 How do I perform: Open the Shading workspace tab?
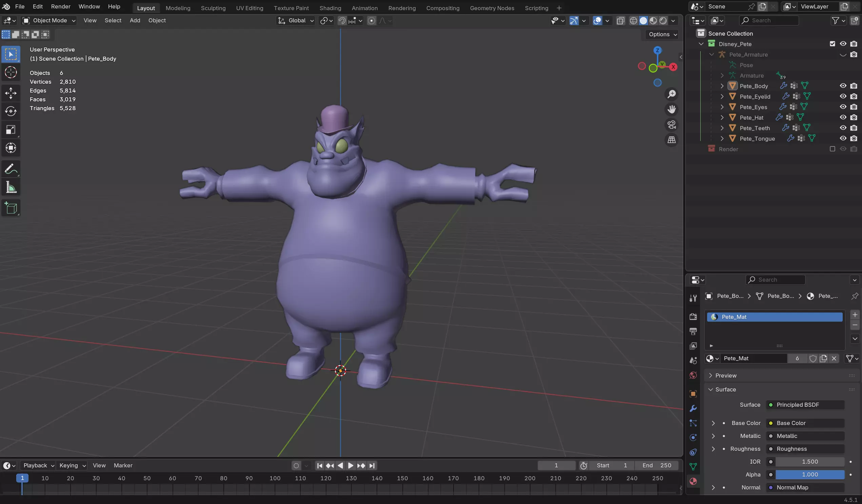tap(330, 8)
